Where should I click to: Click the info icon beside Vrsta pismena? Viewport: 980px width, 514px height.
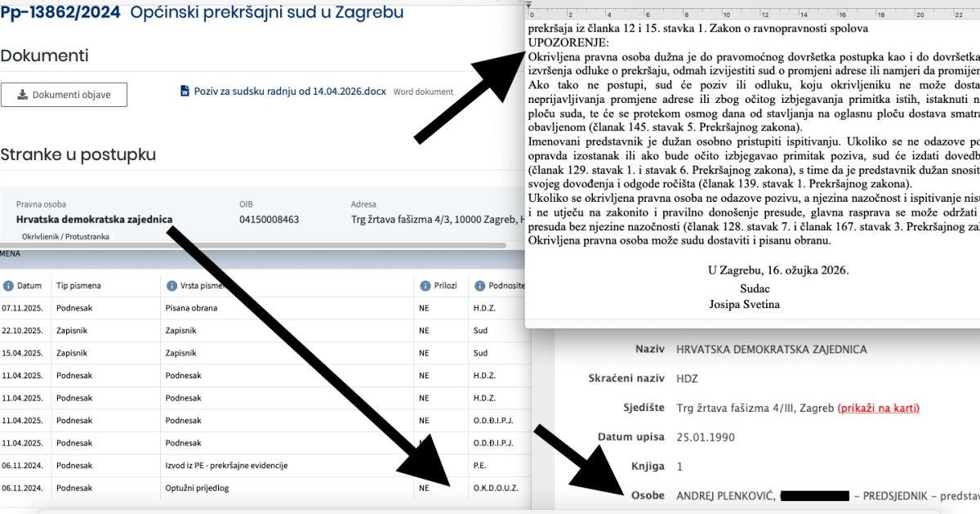click(x=171, y=286)
